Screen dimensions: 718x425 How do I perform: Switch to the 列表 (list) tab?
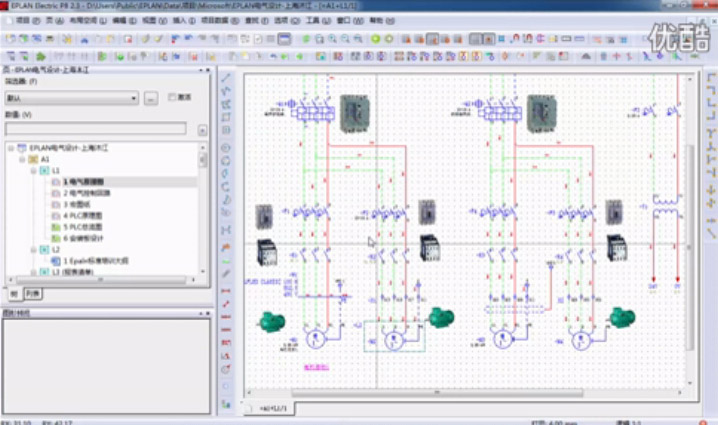coord(33,294)
